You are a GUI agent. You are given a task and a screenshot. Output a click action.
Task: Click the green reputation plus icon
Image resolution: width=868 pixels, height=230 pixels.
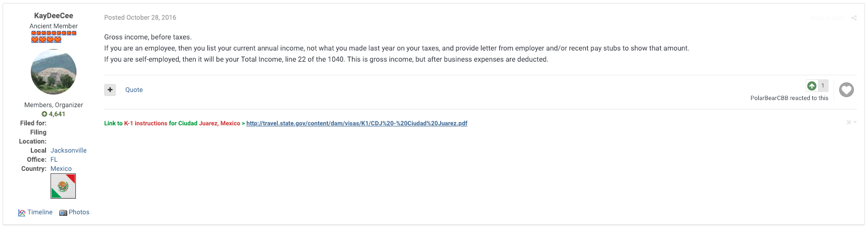45,114
